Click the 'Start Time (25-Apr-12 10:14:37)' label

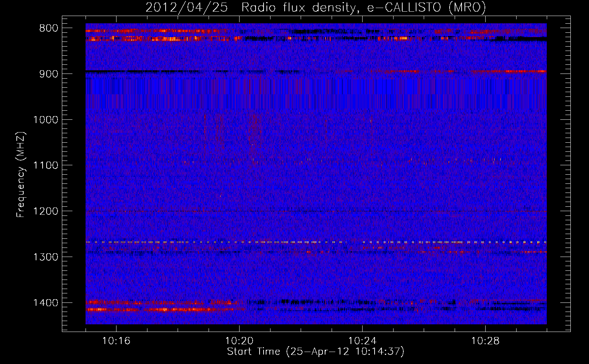point(316,352)
